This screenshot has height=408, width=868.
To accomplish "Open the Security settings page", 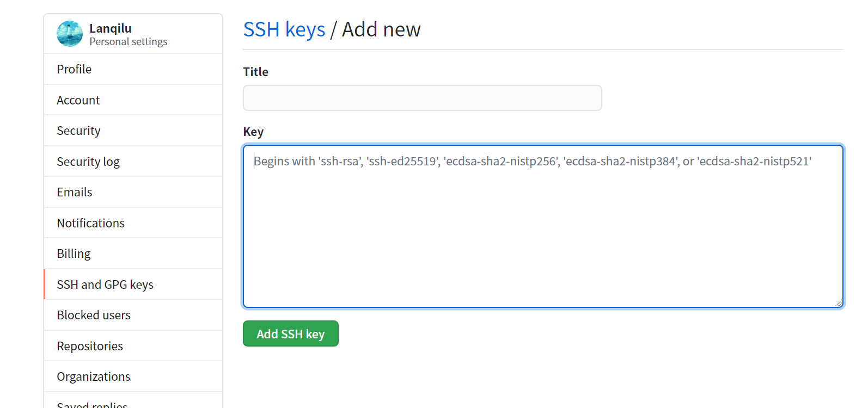I will (x=78, y=131).
